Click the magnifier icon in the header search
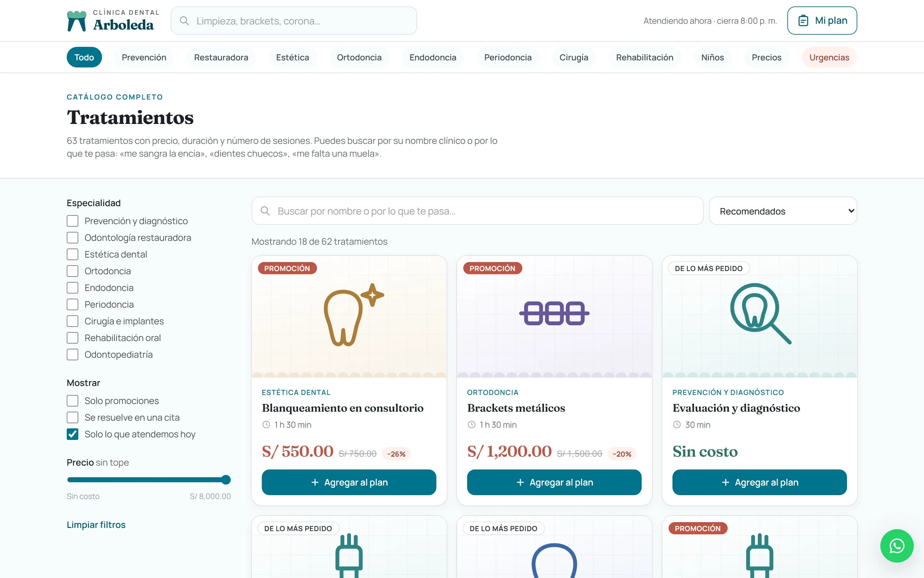924x578 pixels. tap(184, 21)
